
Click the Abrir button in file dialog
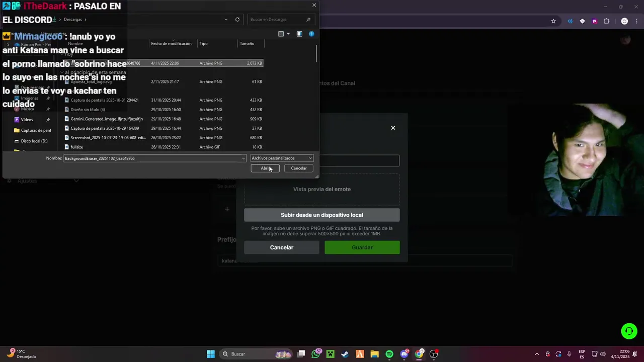pos(265,168)
